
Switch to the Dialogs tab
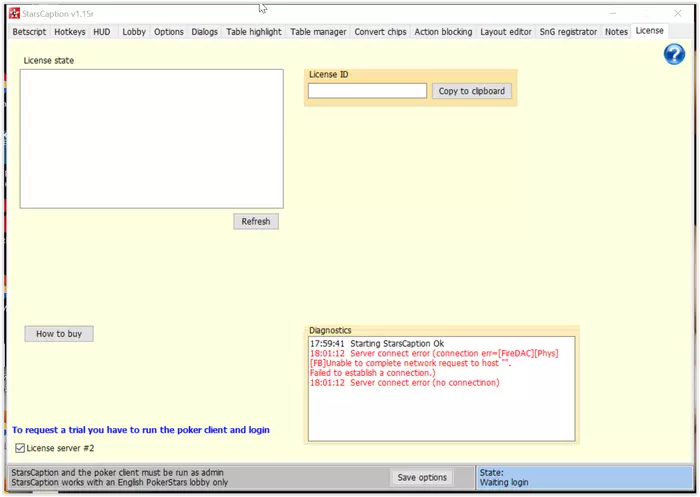[x=204, y=32]
